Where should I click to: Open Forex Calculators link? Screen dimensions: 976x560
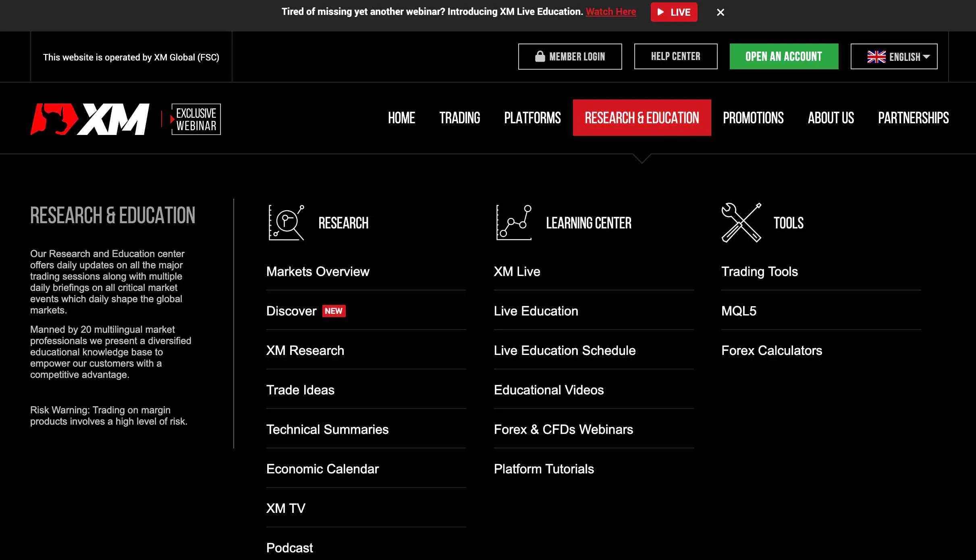pos(772,351)
